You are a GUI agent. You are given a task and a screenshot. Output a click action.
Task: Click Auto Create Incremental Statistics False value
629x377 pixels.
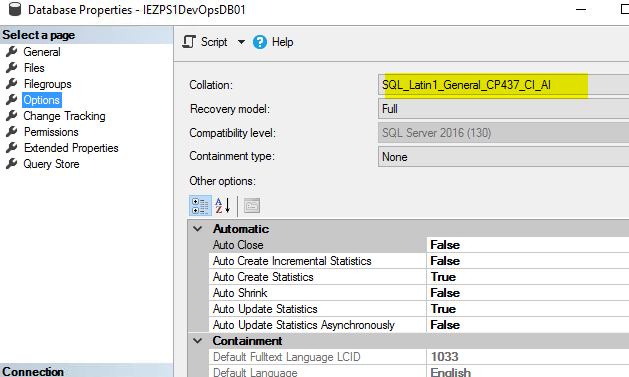(445, 261)
